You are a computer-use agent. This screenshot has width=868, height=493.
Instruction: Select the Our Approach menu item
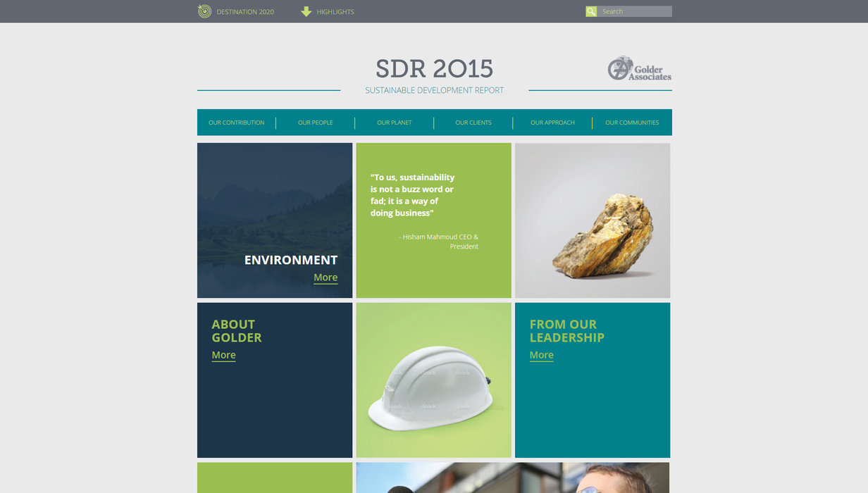tap(552, 123)
